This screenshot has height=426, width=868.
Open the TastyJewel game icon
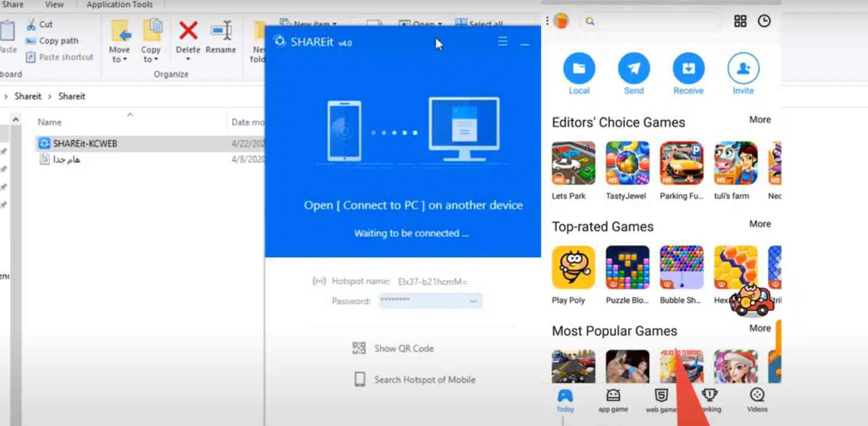click(628, 163)
